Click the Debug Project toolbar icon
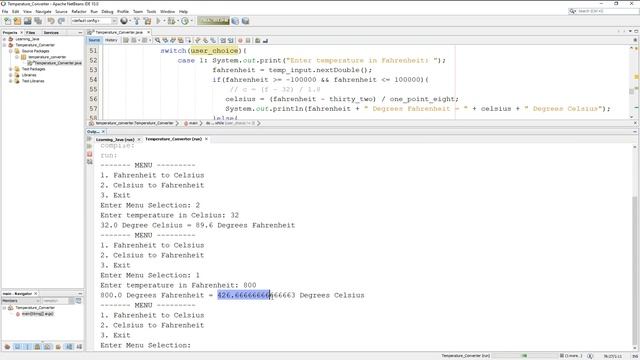 (x=171, y=21)
